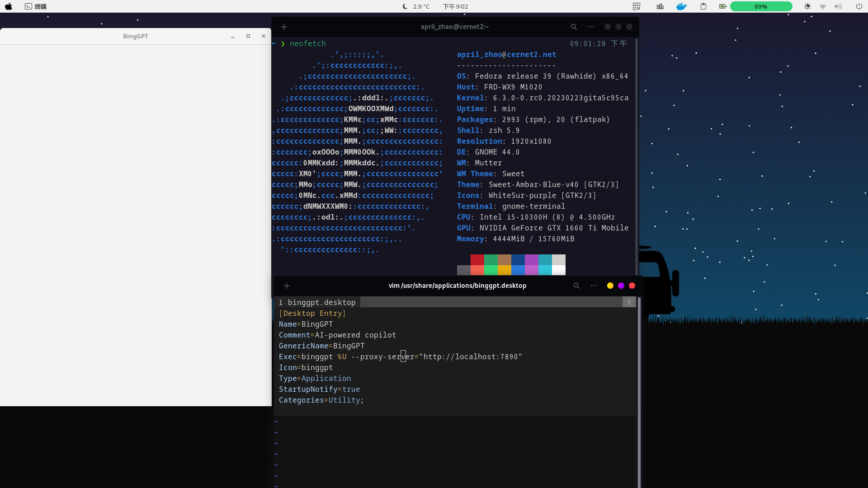Select the binggpt.desktop vim tab
The image size is (868, 488).
click(317, 302)
